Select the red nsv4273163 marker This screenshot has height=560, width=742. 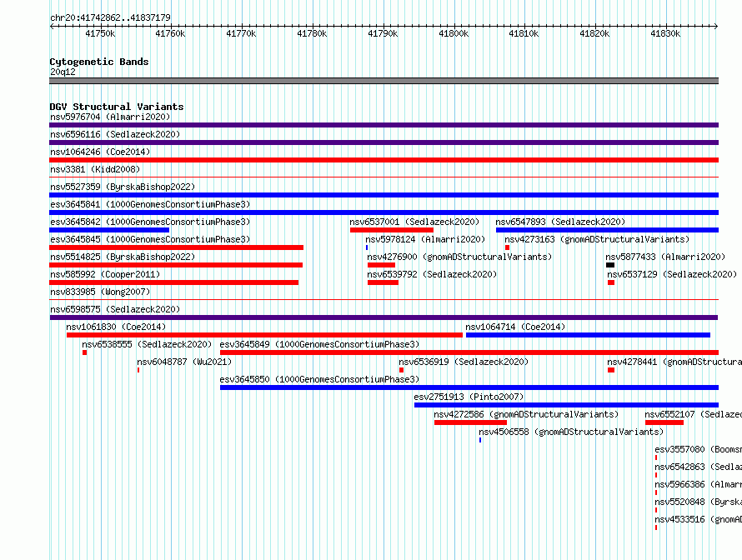(507, 247)
